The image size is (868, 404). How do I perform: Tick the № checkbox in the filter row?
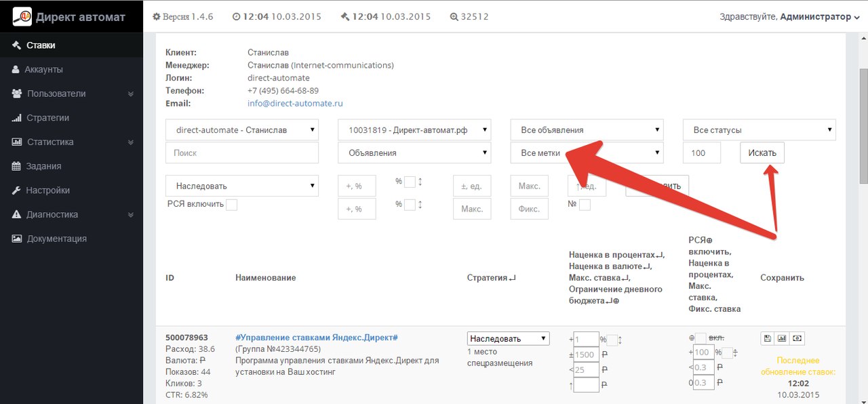(x=585, y=205)
